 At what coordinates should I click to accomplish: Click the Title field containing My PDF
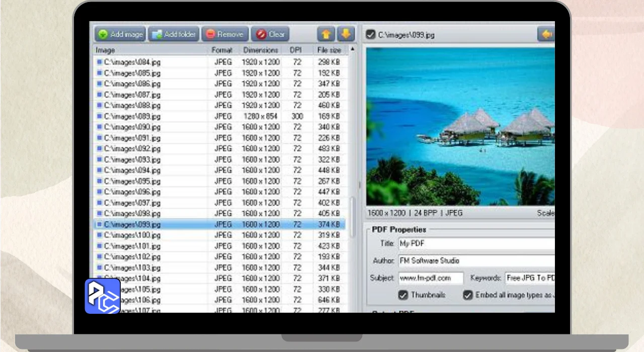pos(476,244)
